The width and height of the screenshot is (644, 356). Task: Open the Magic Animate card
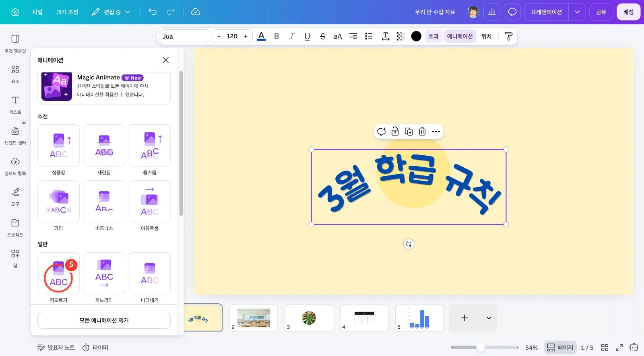[x=104, y=87]
